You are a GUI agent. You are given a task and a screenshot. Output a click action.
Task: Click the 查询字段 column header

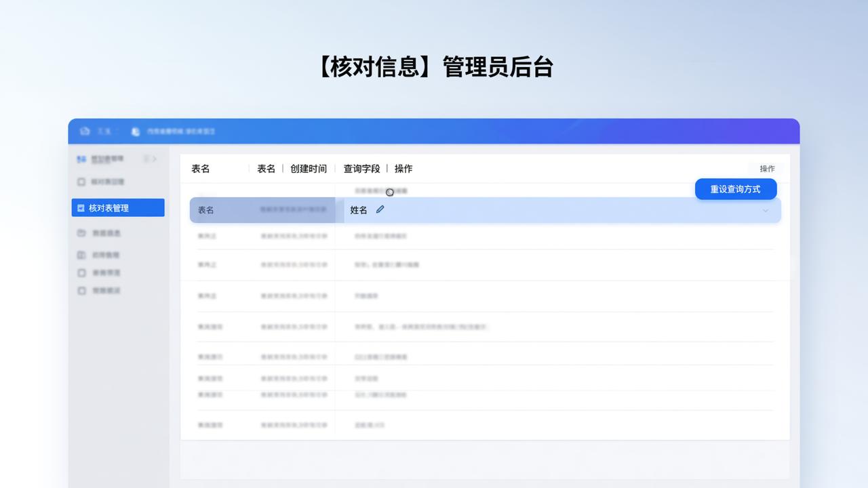click(361, 169)
